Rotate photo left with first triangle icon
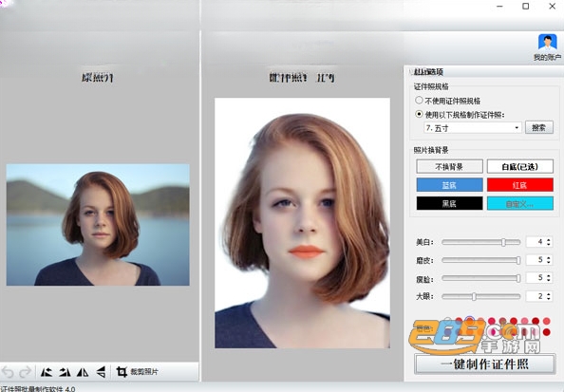The width and height of the screenshot is (564, 392). click(46, 372)
